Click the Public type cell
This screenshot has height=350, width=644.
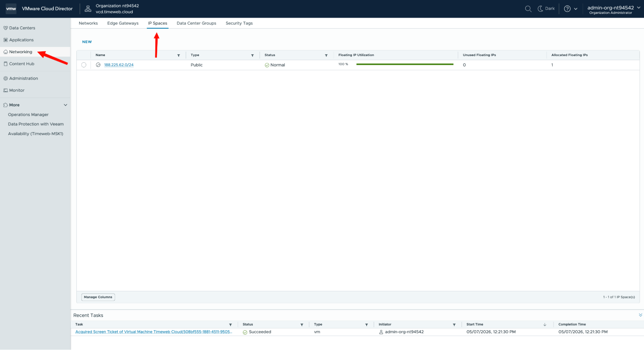pos(197,65)
